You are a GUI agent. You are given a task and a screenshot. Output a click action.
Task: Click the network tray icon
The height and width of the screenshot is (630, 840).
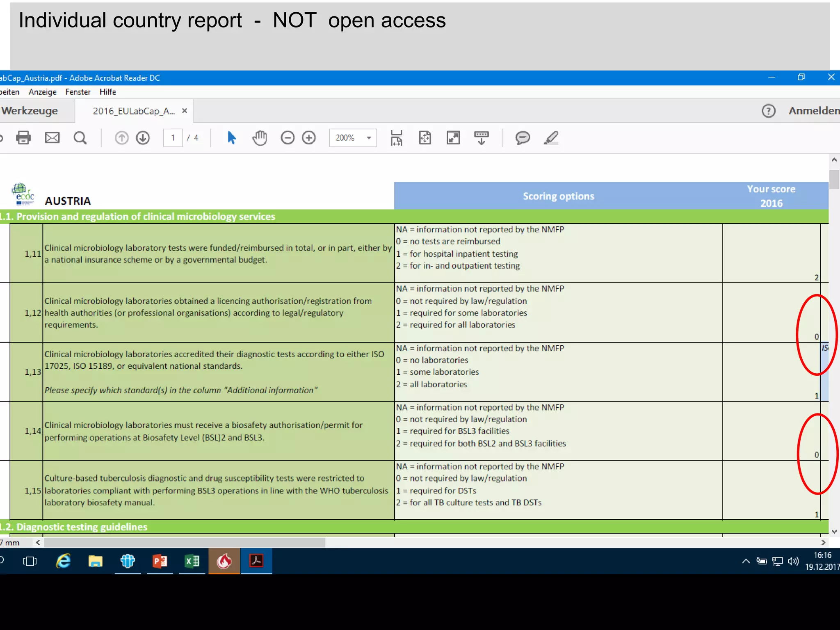pos(778,561)
